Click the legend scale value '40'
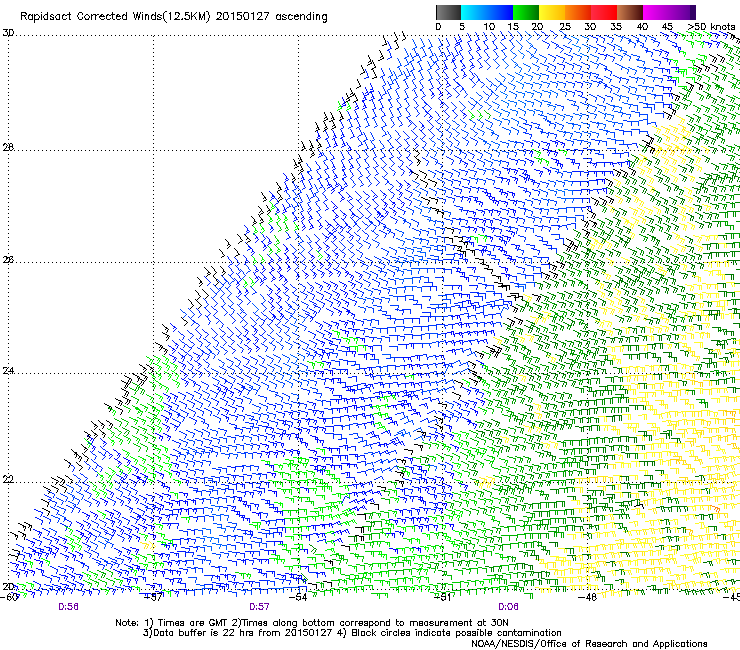Screen dimensions: 740x650 642,27
